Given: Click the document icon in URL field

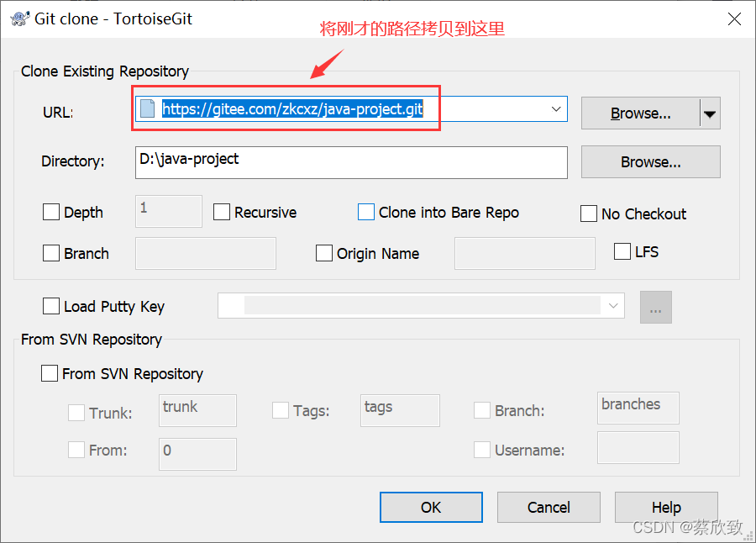Looking at the screenshot, I should 147,109.
